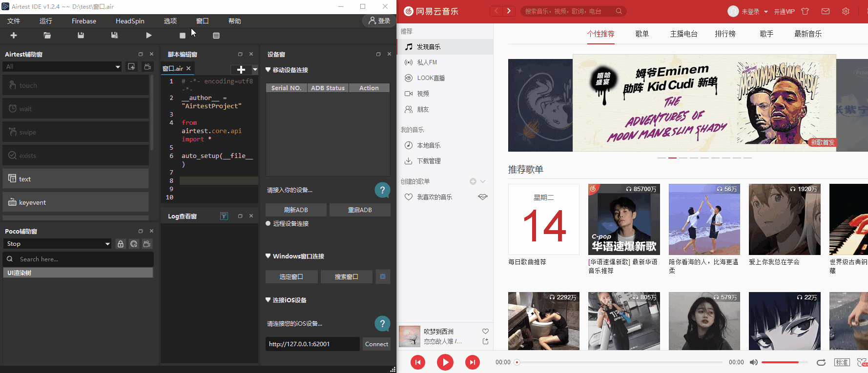The image size is (868, 373).
Task: Toggle the loop play mode icon
Action: 821,362
